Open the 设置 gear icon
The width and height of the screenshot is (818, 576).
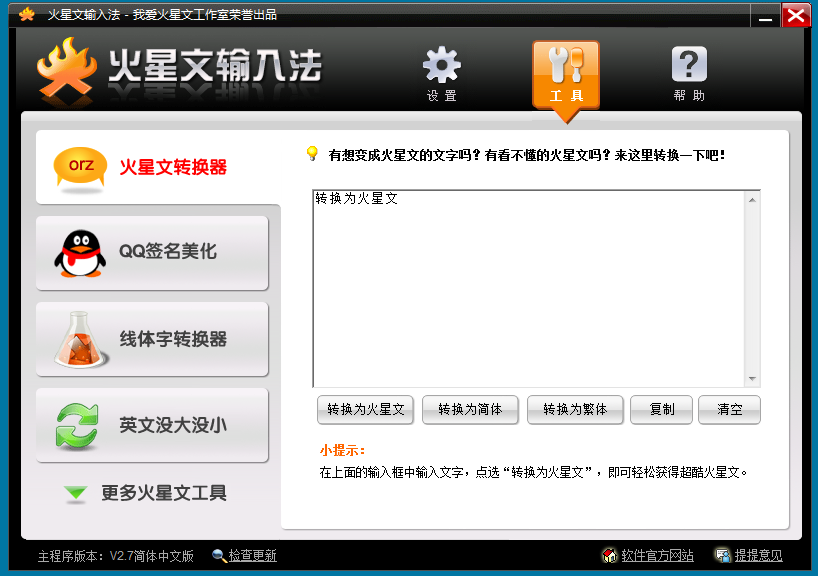(441, 73)
